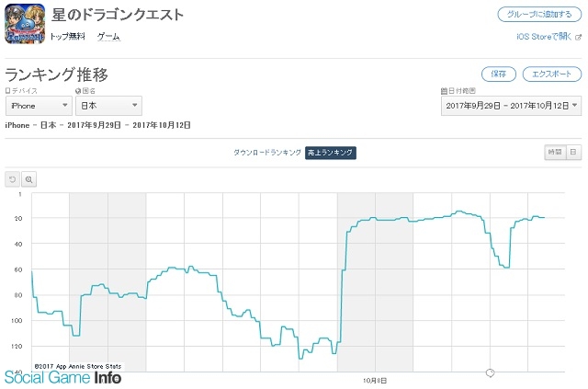This screenshot has height=389, width=588.
Task: Click the 星のドラゴンクエスト app icon
Action: coord(25,23)
